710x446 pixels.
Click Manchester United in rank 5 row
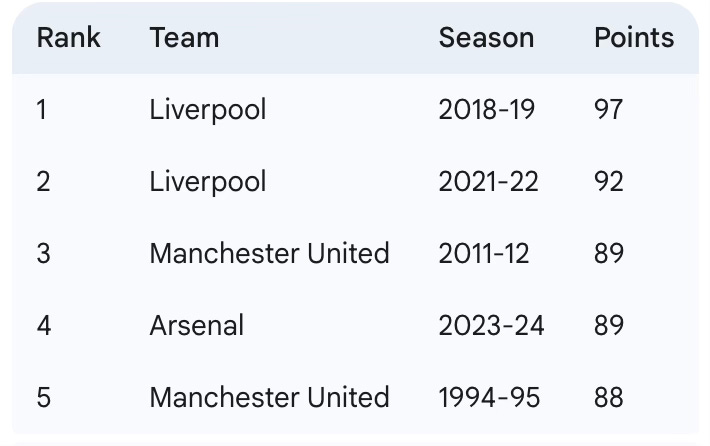click(x=269, y=397)
